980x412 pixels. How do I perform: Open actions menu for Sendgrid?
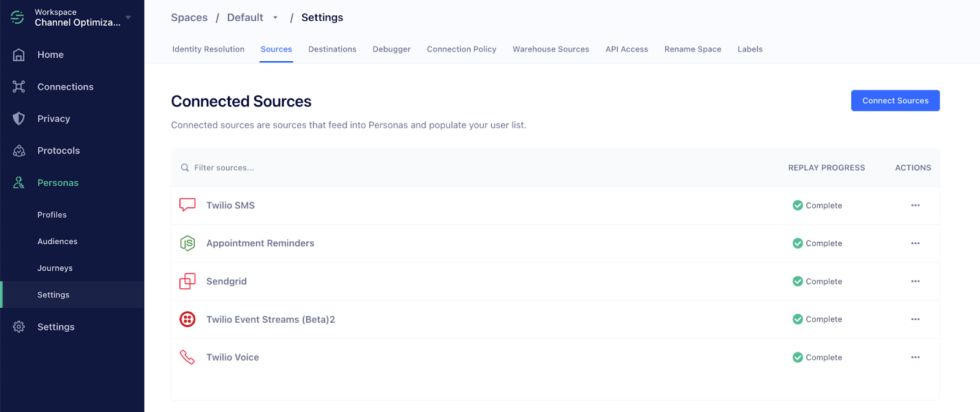pyautogui.click(x=915, y=282)
